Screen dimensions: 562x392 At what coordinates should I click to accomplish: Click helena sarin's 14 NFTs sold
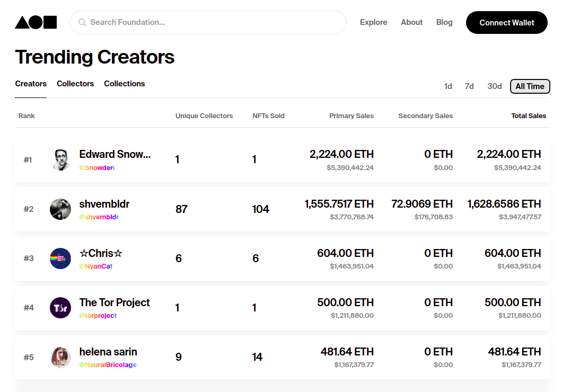[x=257, y=357]
